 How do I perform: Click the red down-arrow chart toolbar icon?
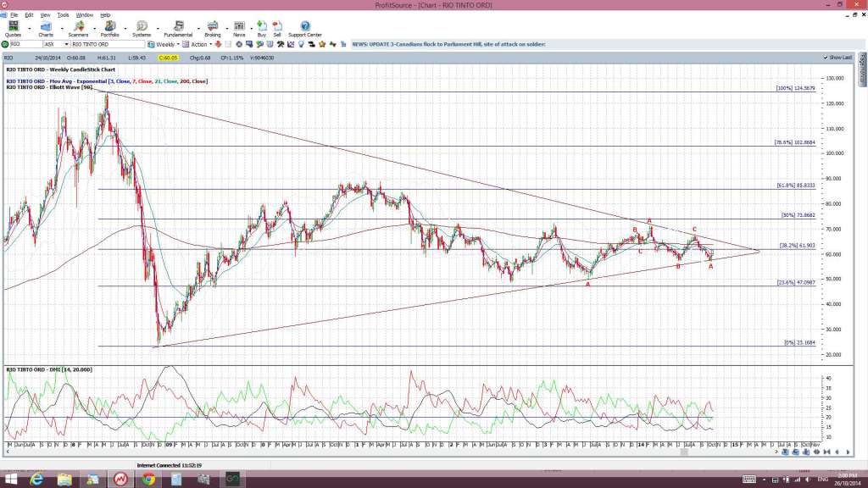pyautogui.click(x=218, y=44)
